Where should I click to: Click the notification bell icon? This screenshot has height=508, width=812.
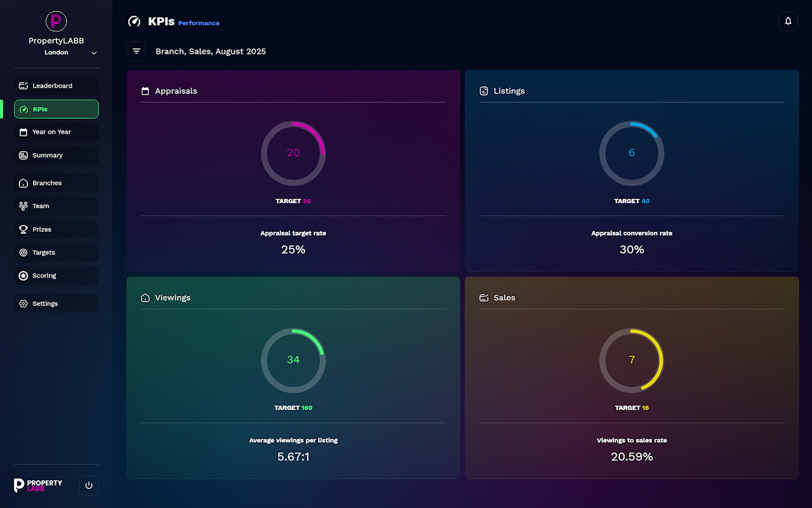coord(788,21)
